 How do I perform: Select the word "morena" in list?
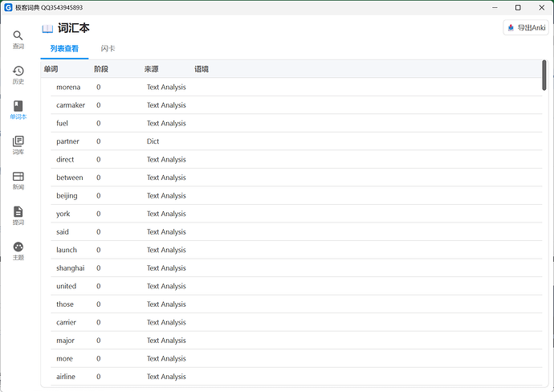(68, 87)
